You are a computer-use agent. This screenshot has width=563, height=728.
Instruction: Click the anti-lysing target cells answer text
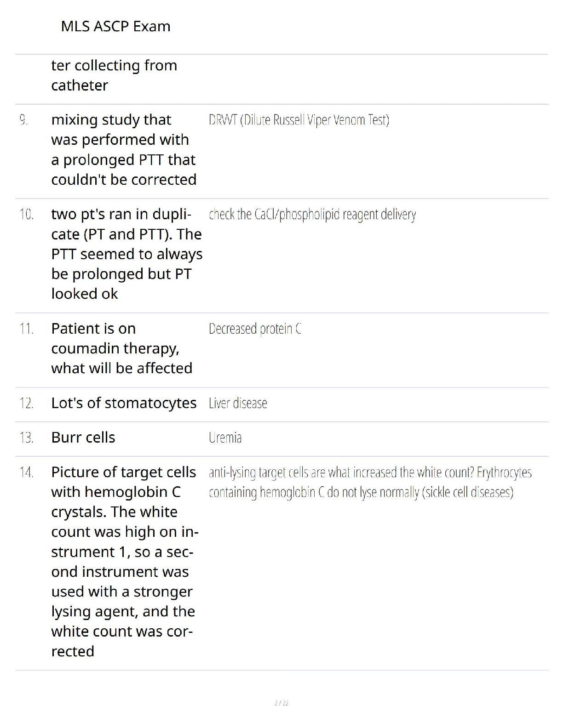[x=370, y=482]
